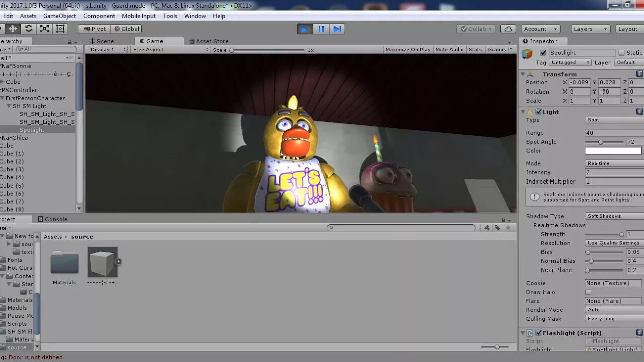Open the Shadow Type dropdown
The height and width of the screenshot is (362, 644).
pyautogui.click(x=614, y=216)
